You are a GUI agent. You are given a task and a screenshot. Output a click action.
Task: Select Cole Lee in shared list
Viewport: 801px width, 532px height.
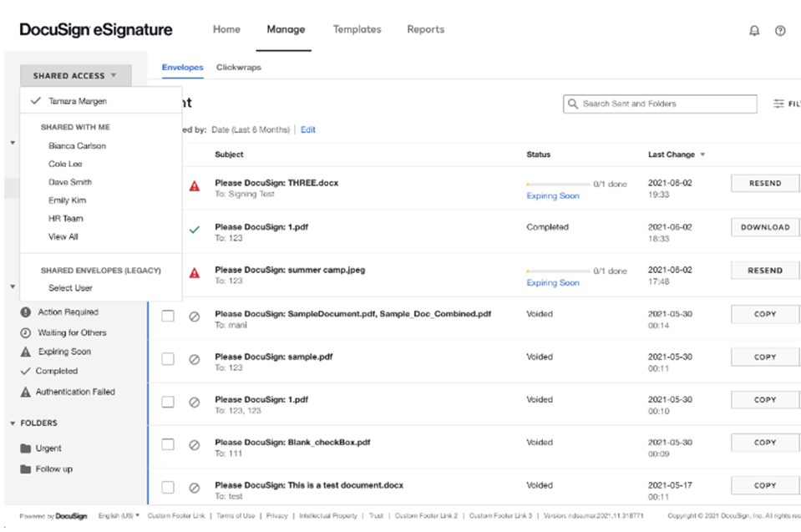point(65,164)
